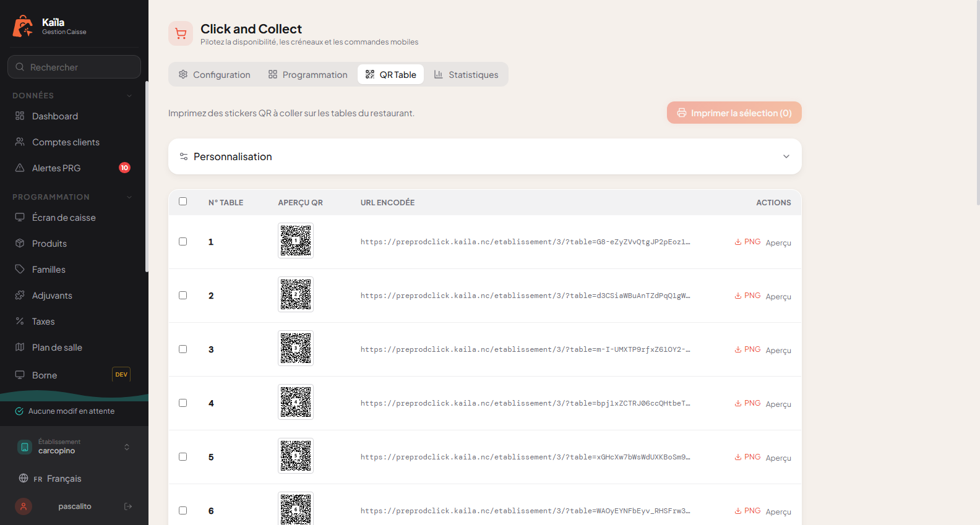Click the DEV badge next to Borne
Viewport: 980px width, 525px height.
coord(121,374)
